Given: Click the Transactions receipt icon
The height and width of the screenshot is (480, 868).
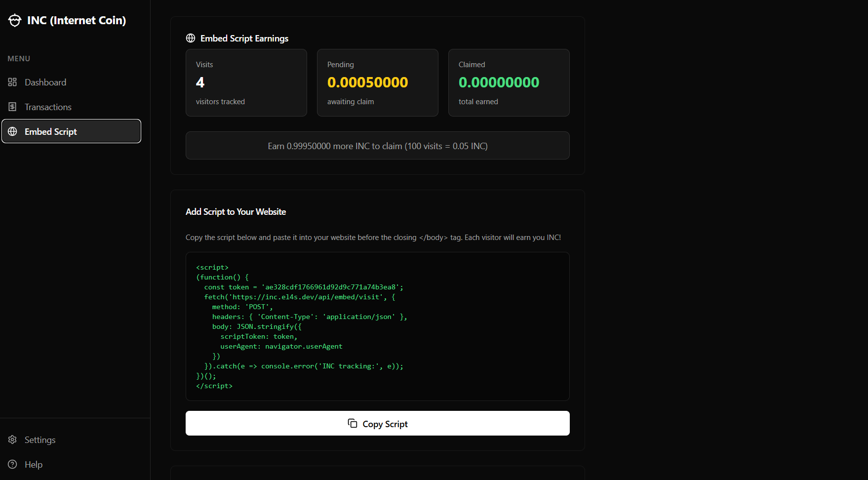Looking at the screenshot, I should (12, 107).
